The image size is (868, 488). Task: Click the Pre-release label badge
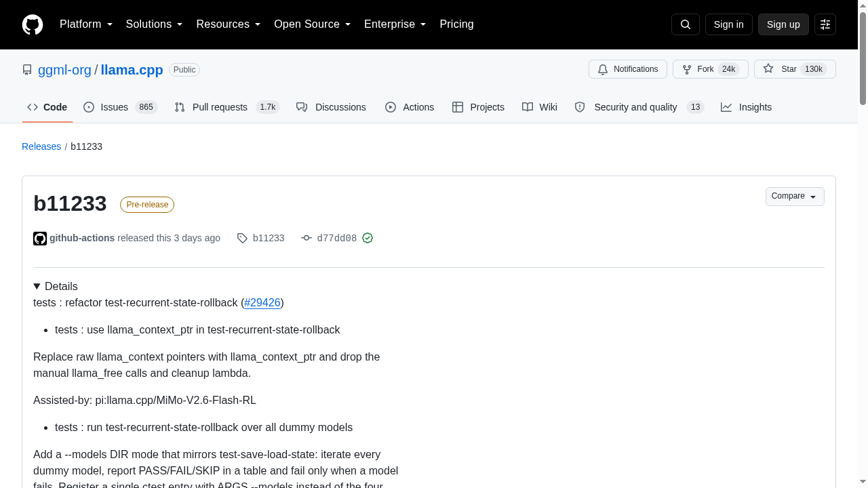pyautogui.click(x=147, y=205)
